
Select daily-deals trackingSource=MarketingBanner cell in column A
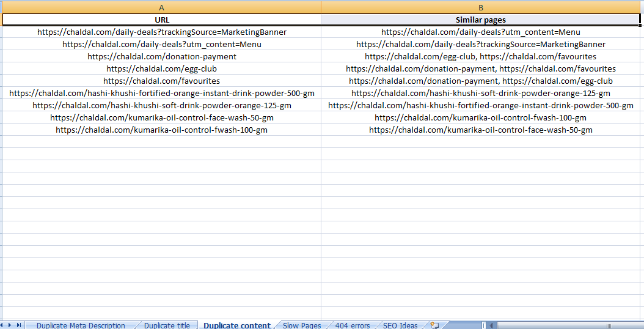[x=162, y=32]
